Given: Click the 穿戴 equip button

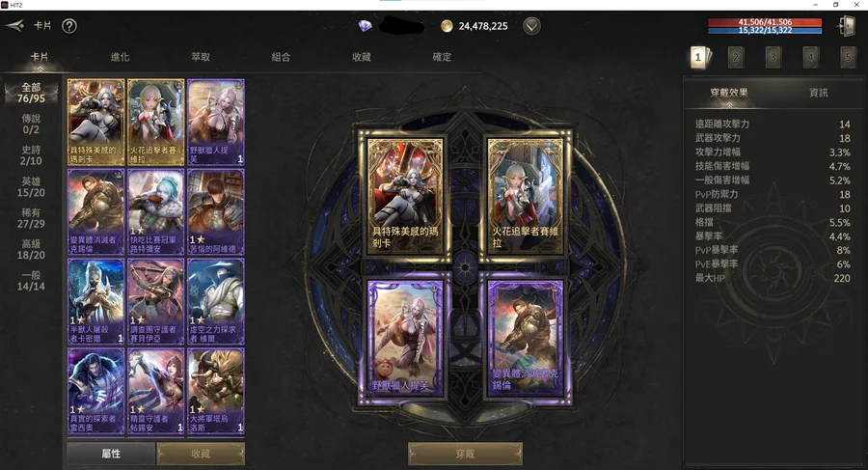Looking at the screenshot, I should tap(465, 454).
